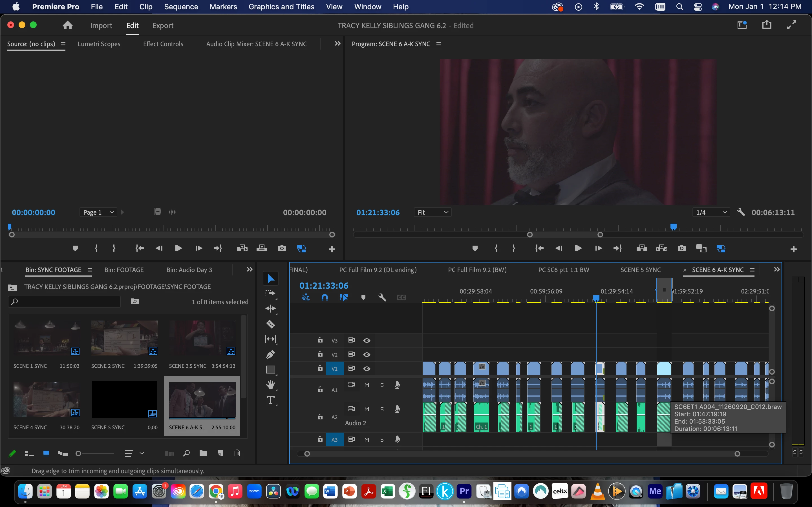Image resolution: width=812 pixels, height=507 pixels.
Task: Select the Type tool
Action: 270,400
